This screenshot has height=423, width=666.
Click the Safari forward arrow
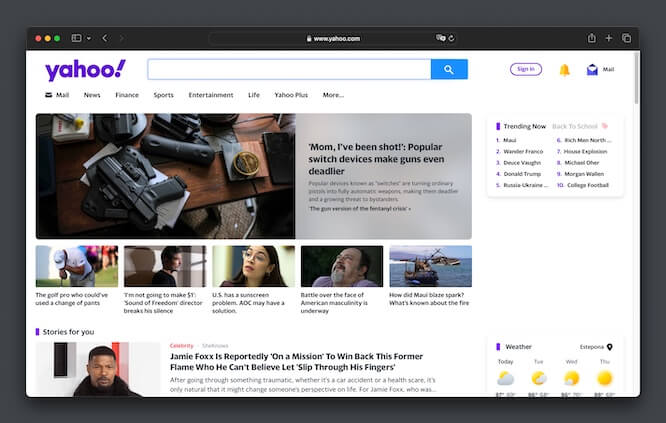coord(121,38)
